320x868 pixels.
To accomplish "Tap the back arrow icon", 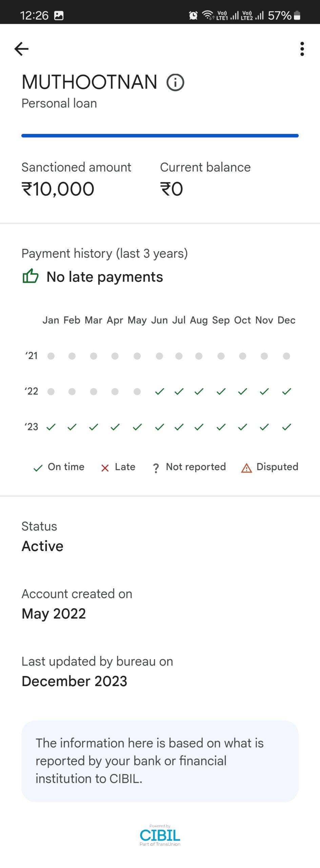I will pyautogui.click(x=21, y=49).
